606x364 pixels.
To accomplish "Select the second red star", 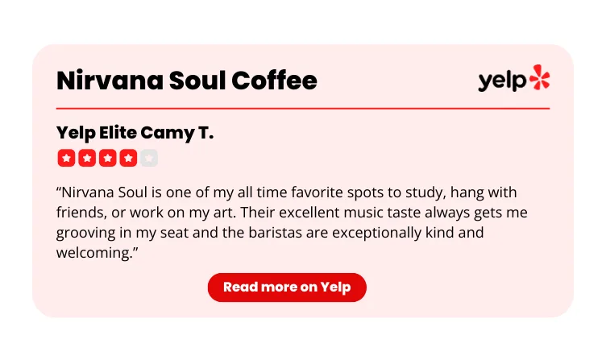I will pos(87,158).
